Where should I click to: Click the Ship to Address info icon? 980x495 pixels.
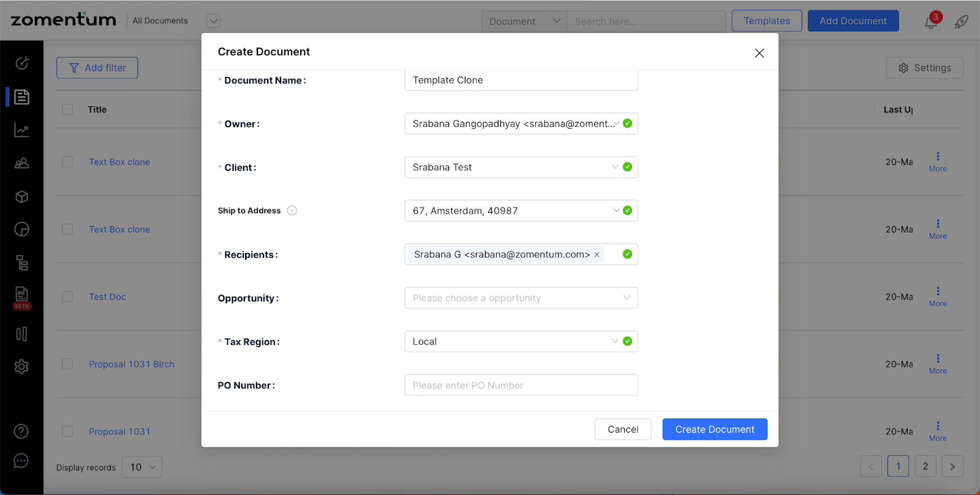292,211
